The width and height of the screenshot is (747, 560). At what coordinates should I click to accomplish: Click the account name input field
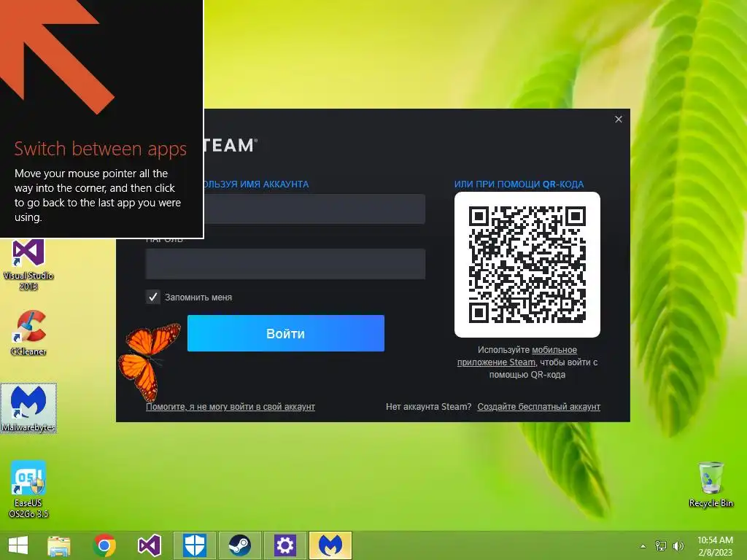click(x=314, y=209)
